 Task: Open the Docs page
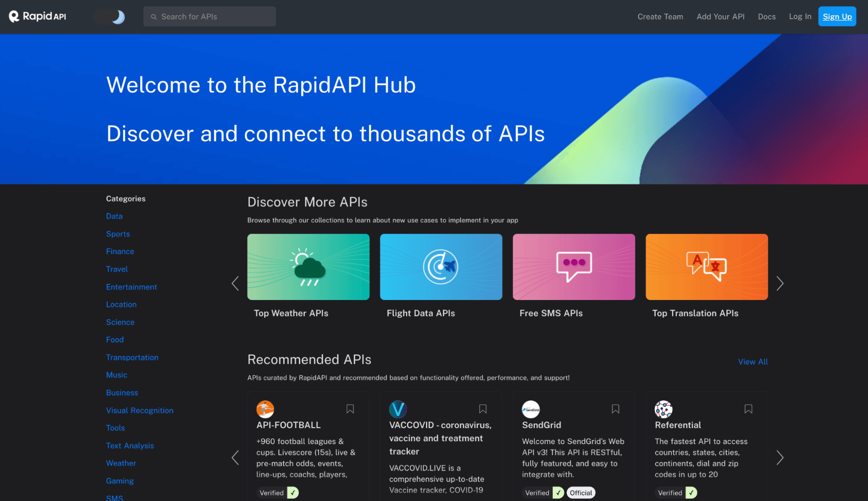click(766, 16)
